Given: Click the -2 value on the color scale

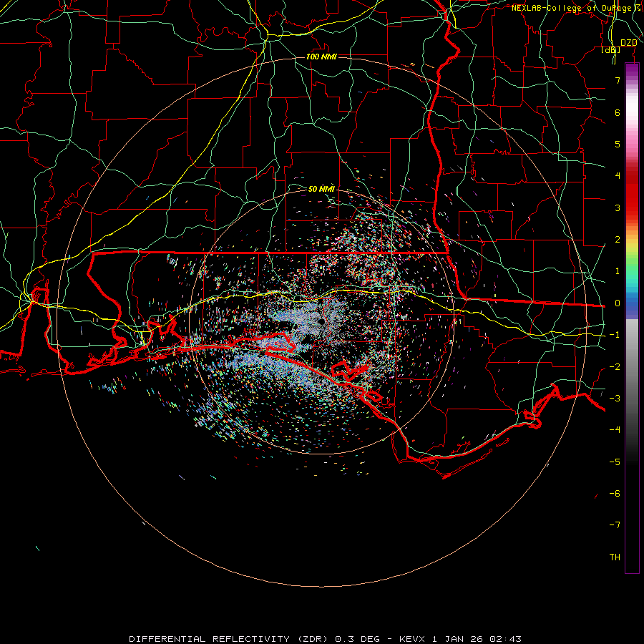Looking at the screenshot, I should 615,367.
